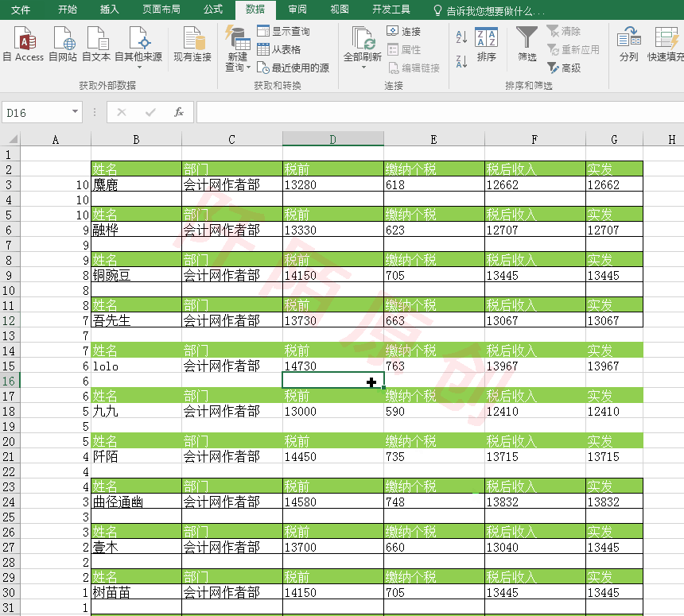Click cell containing 麋鹿
Screen dimensions: 684x616
(x=136, y=184)
